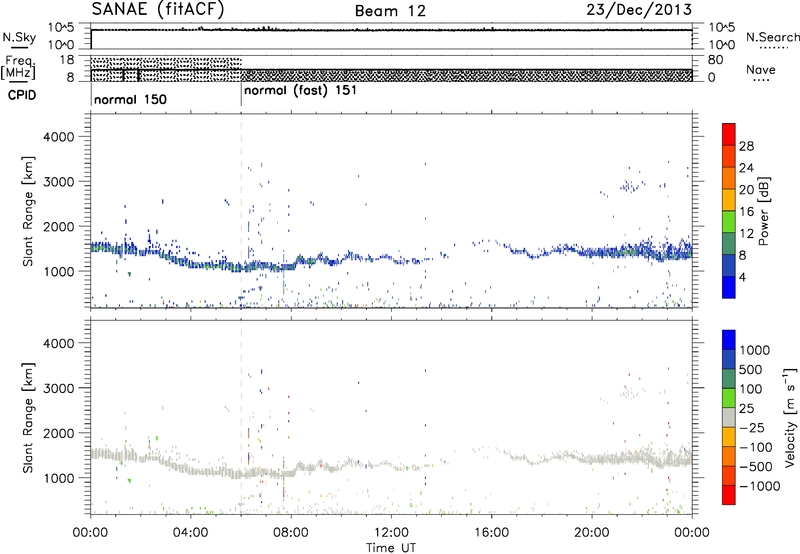Click the dark blue top velocity swatch
The image size is (800, 554).
pos(729,340)
